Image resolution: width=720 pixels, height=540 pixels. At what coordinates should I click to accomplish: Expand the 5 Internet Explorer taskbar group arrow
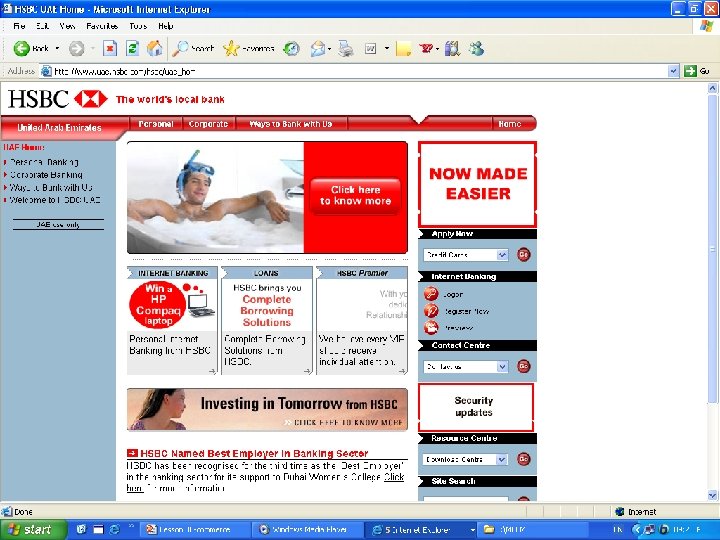pos(472,530)
